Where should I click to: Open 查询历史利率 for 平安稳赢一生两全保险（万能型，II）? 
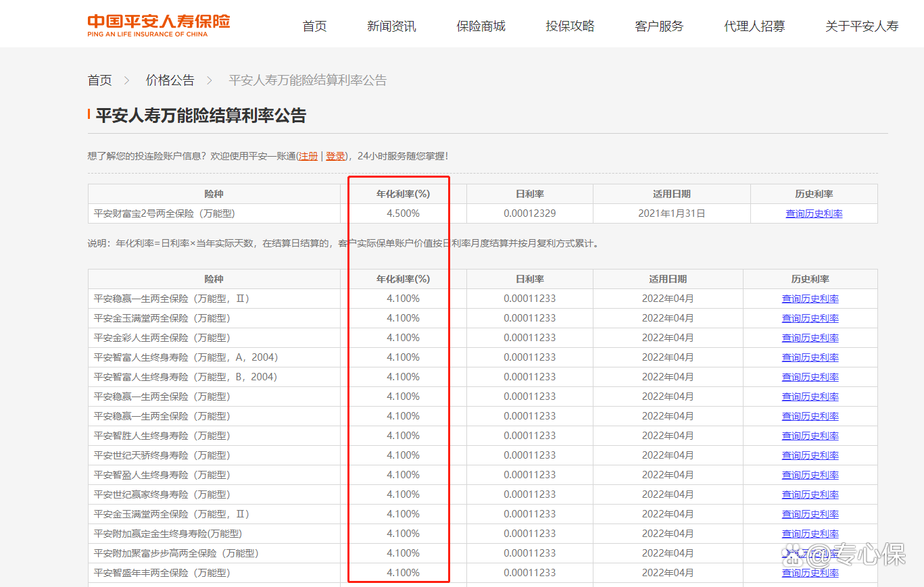[810, 299]
